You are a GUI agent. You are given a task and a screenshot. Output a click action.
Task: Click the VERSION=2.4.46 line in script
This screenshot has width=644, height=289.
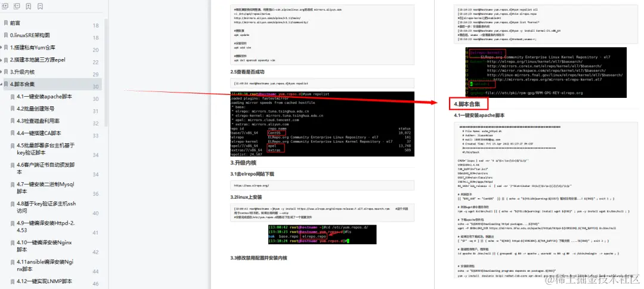click(467, 165)
